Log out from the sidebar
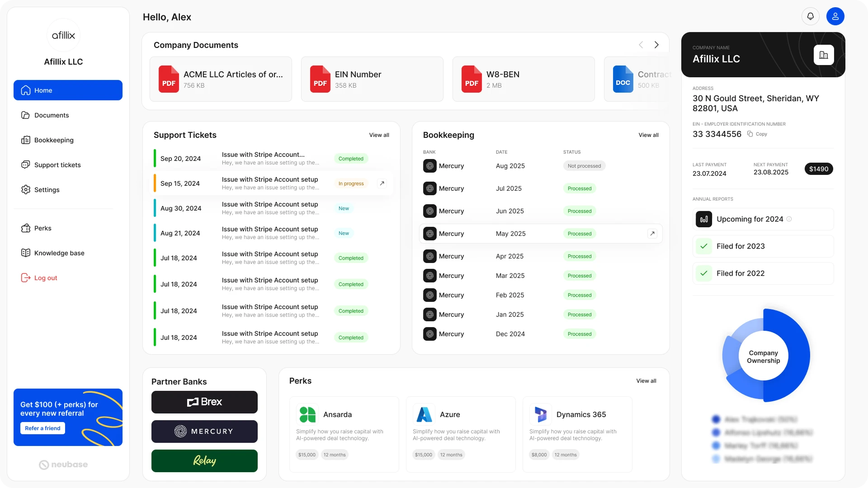The image size is (868, 488). coord(45,278)
